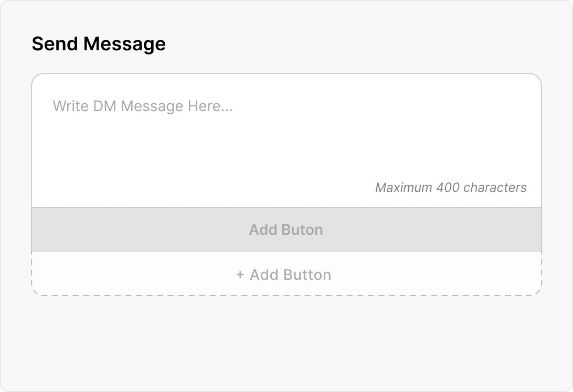Click the word "characters" in the limit hint
Image resolution: width=573 pixels, height=392 pixels.
[x=495, y=187]
